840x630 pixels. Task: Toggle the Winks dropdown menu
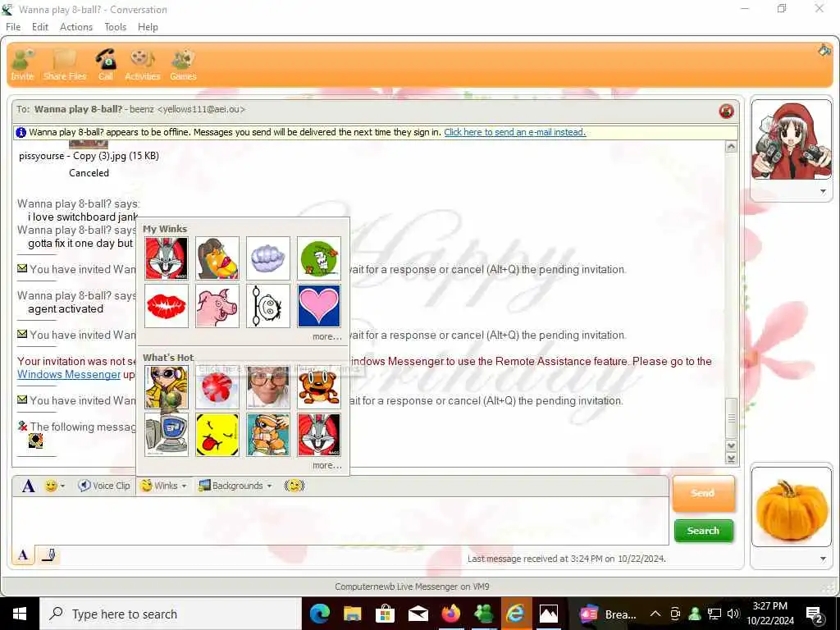[x=163, y=486]
